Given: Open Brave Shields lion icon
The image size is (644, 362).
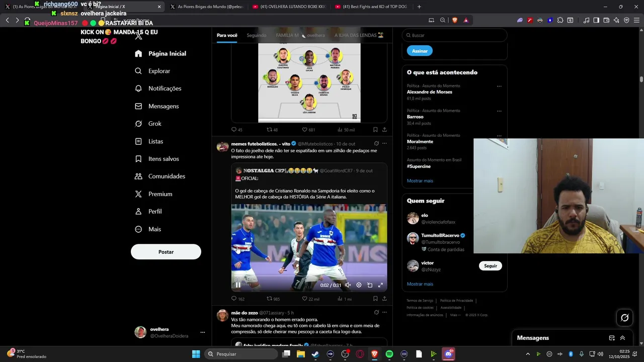Looking at the screenshot, I should tap(455, 20).
